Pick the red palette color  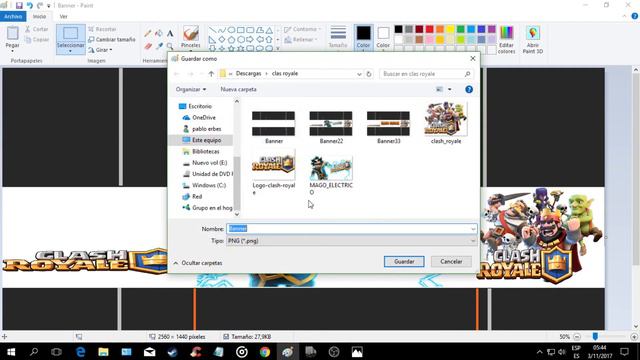pos(429,29)
